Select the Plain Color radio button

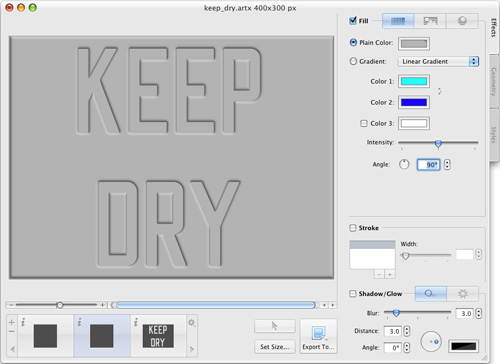point(353,42)
